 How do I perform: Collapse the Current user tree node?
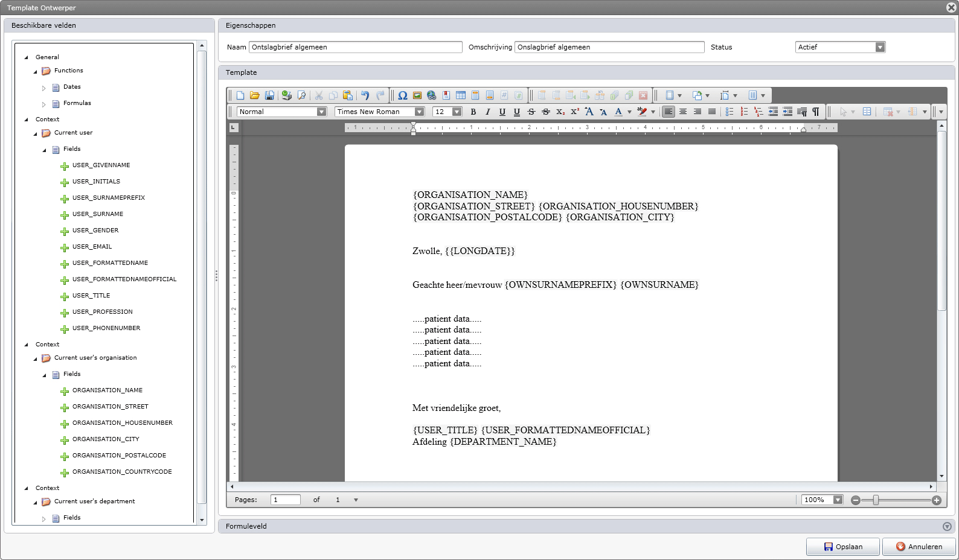(x=35, y=133)
